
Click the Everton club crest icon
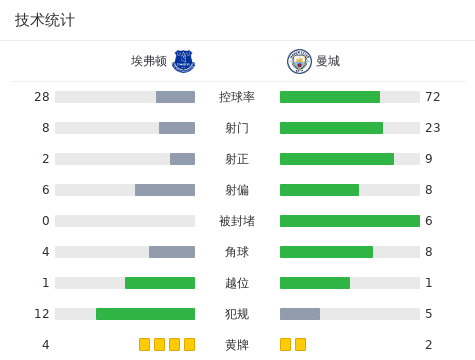(183, 61)
